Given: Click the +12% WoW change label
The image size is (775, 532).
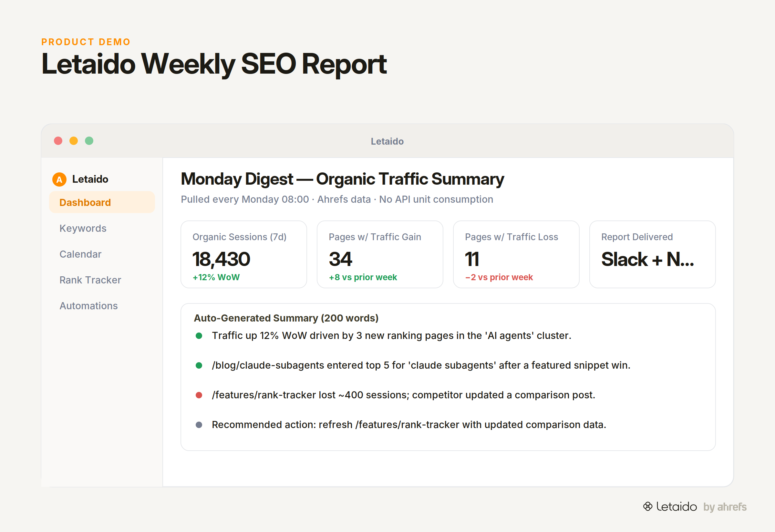Looking at the screenshot, I should (x=216, y=277).
